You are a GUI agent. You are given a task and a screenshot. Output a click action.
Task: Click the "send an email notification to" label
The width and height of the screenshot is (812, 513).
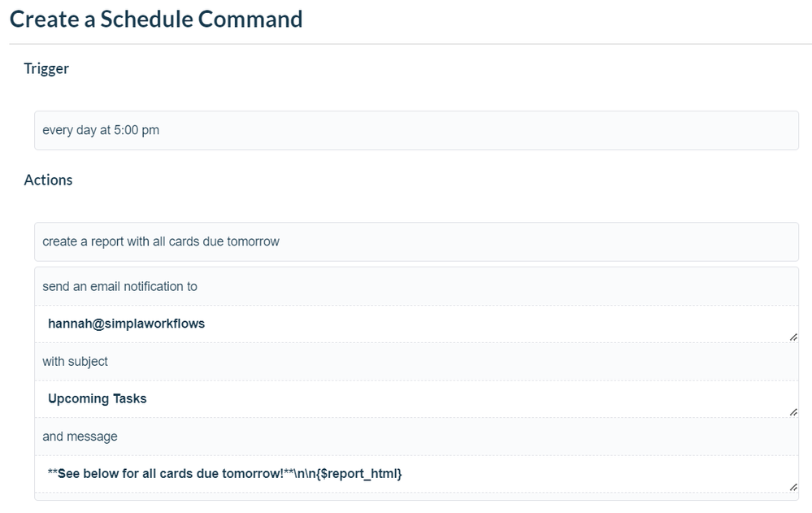(119, 286)
